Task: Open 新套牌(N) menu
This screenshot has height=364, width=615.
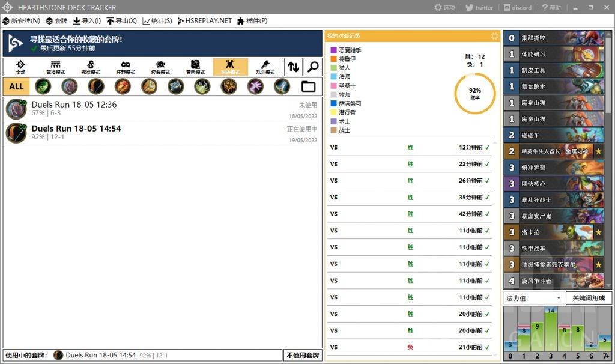Action: point(21,21)
